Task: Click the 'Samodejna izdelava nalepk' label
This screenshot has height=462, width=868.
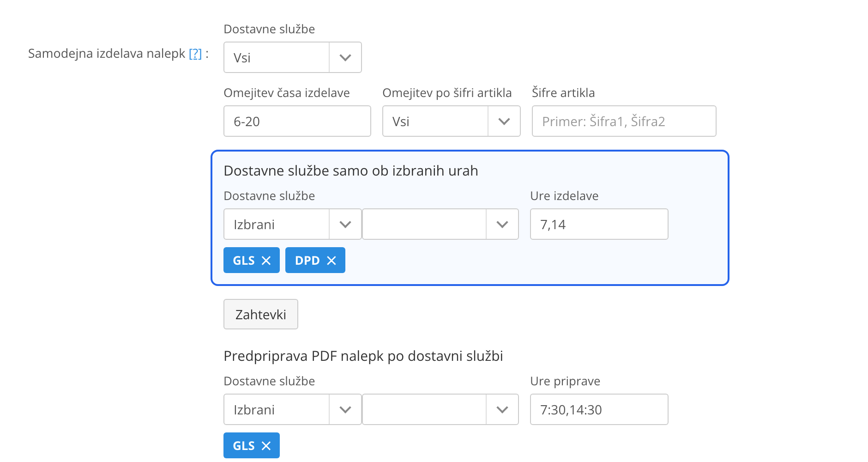Action: click(107, 54)
